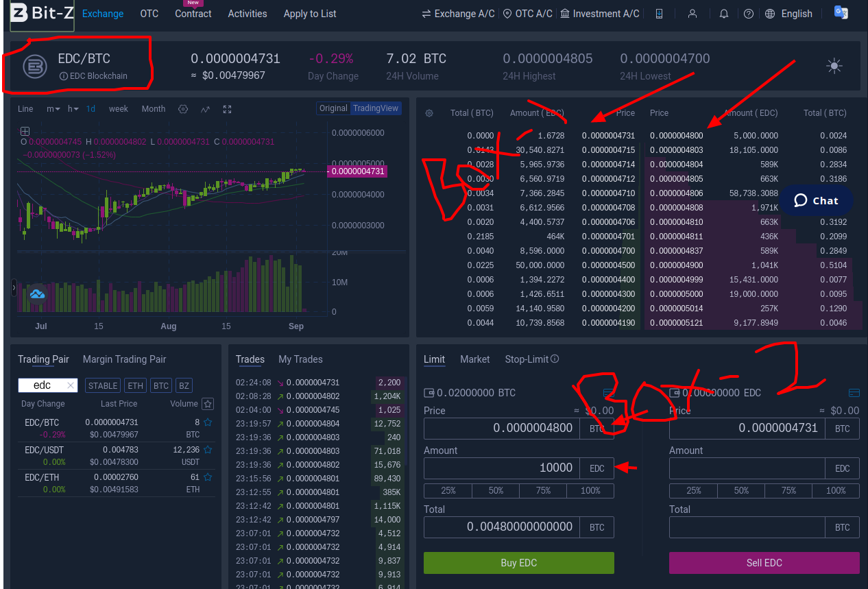The height and width of the screenshot is (589, 868).
Task: Toggle light theme with the sun icon
Action: (834, 66)
